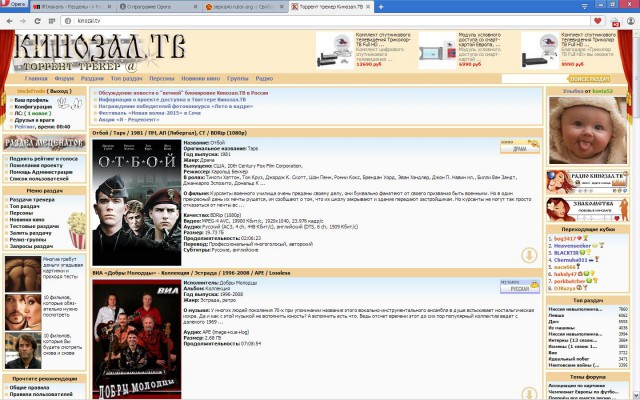Open Общие правила link
This screenshot has height=400, width=640.
(29, 387)
